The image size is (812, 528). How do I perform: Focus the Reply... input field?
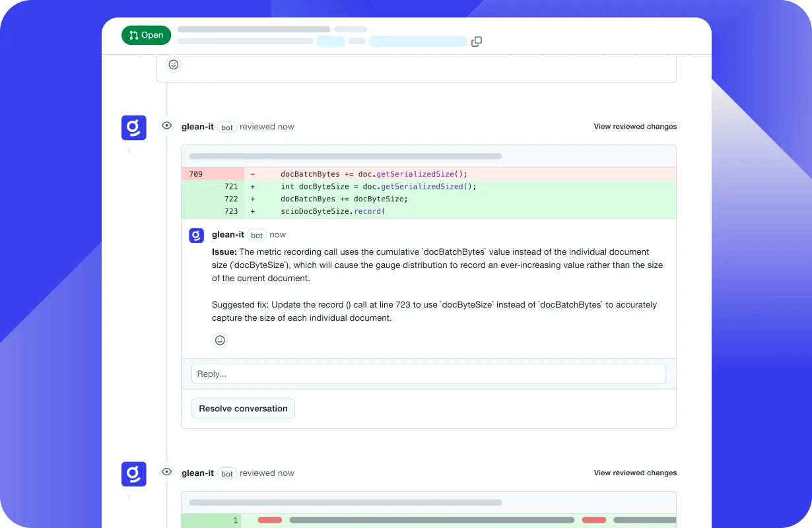point(428,374)
